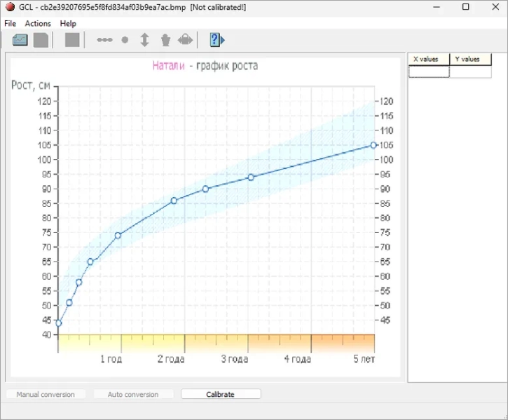Click the left-axis label 40
Screen dimensions: 508x420
[x=47, y=334]
